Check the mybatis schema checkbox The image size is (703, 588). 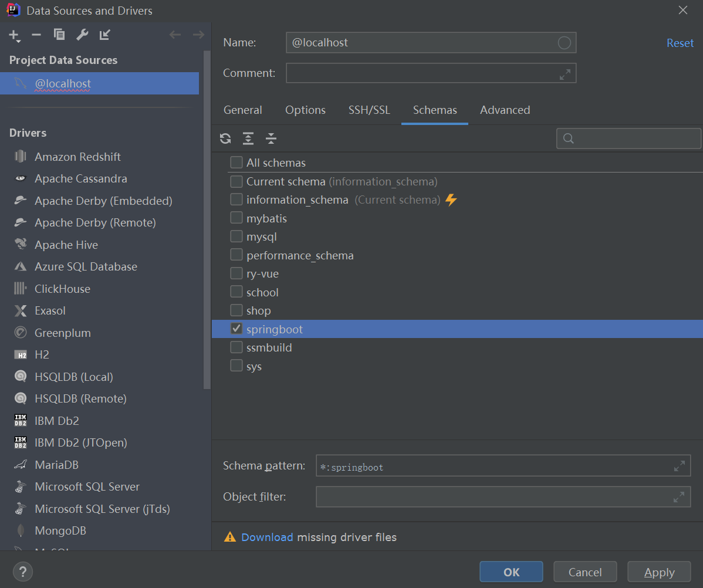236,218
